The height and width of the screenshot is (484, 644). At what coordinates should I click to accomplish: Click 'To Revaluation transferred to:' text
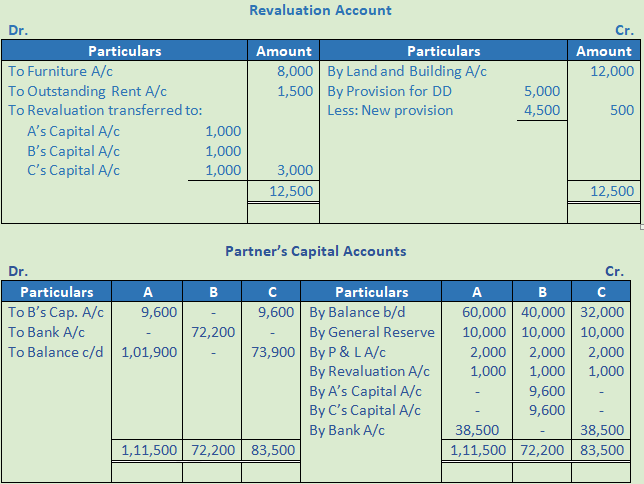105,111
